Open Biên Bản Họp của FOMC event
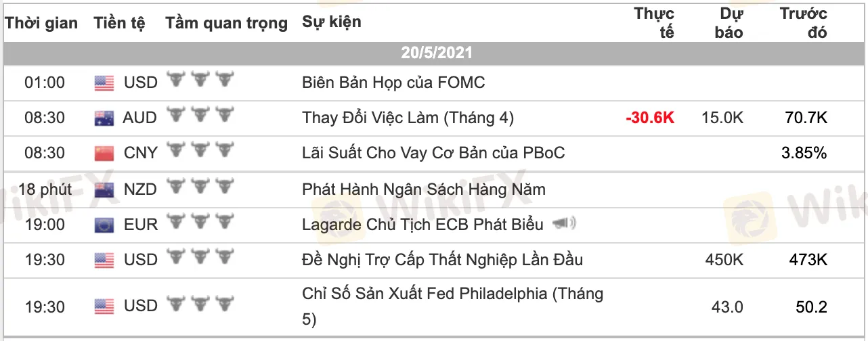This screenshot has height=341, width=868. click(393, 83)
